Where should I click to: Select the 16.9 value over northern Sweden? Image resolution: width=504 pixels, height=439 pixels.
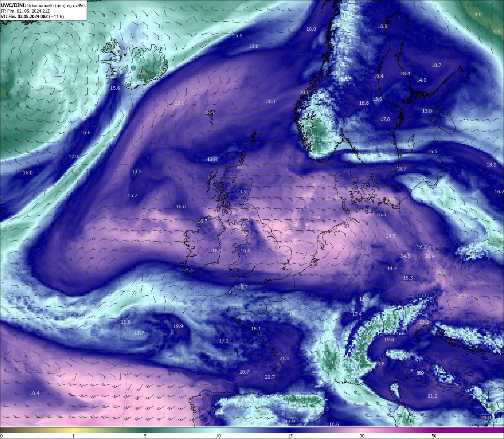tap(382, 26)
